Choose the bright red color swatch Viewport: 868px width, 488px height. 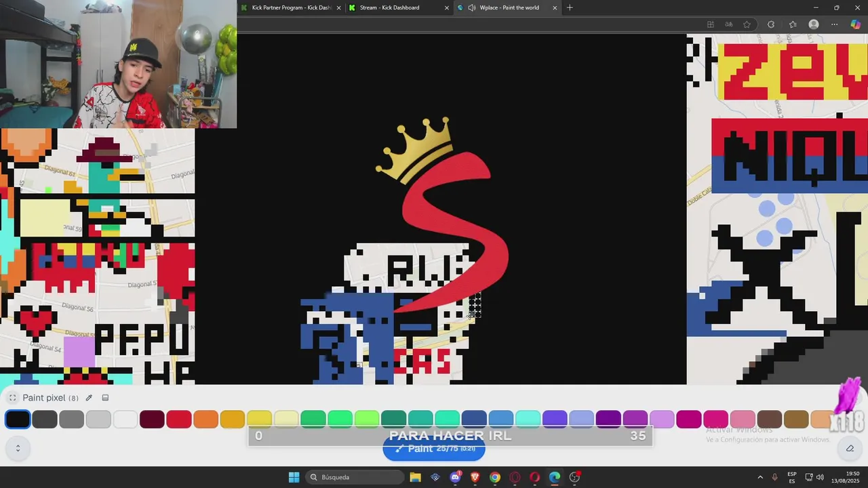[x=179, y=420]
